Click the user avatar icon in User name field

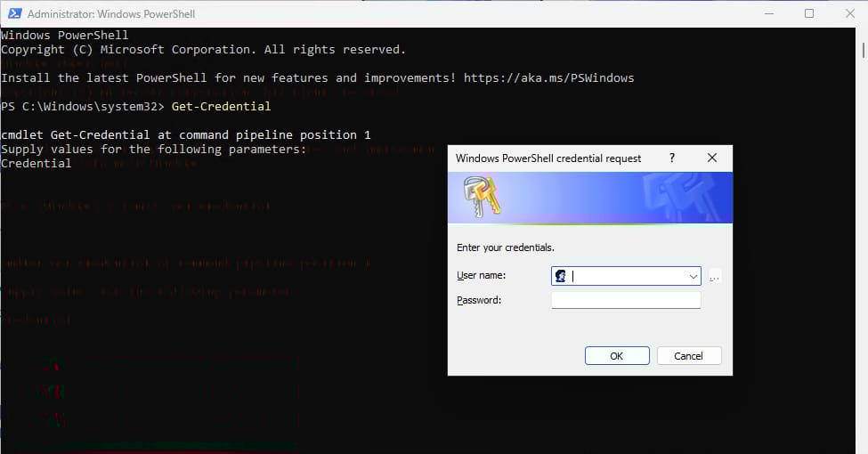point(561,276)
